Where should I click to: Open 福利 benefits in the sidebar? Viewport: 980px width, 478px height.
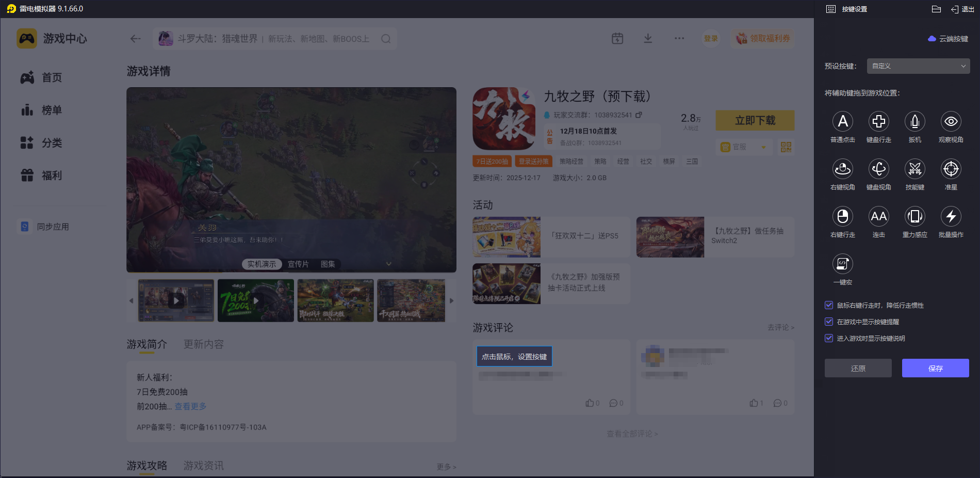(41, 176)
